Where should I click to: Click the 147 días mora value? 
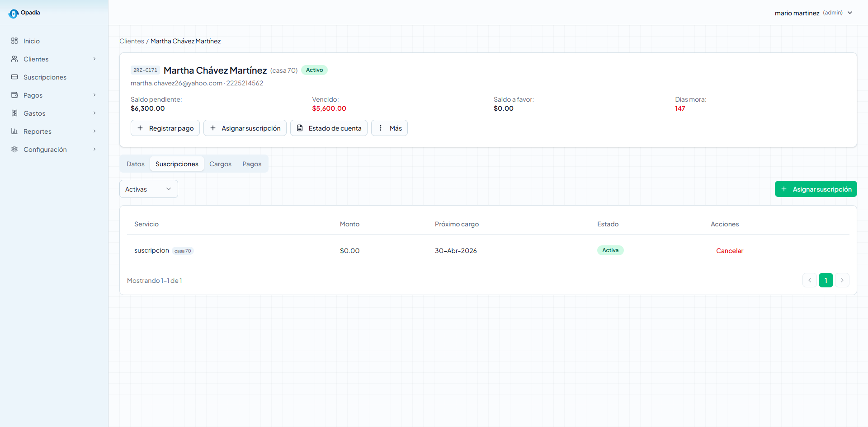[680, 108]
